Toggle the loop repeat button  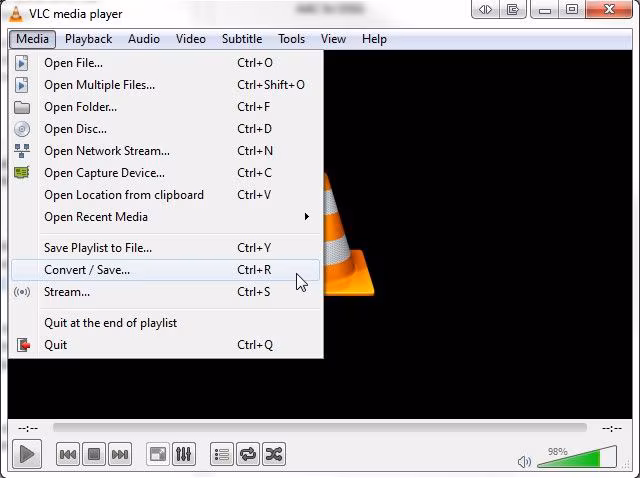(248, 454)
